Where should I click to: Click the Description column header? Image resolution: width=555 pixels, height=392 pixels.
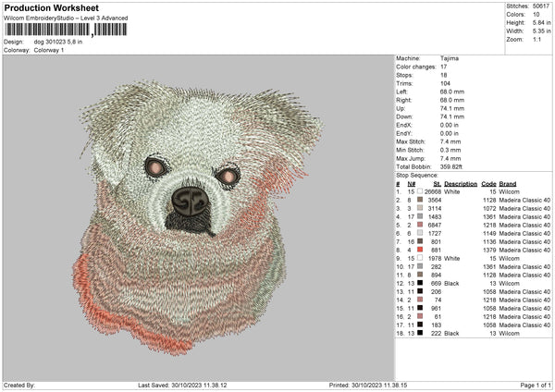point(460,183)
